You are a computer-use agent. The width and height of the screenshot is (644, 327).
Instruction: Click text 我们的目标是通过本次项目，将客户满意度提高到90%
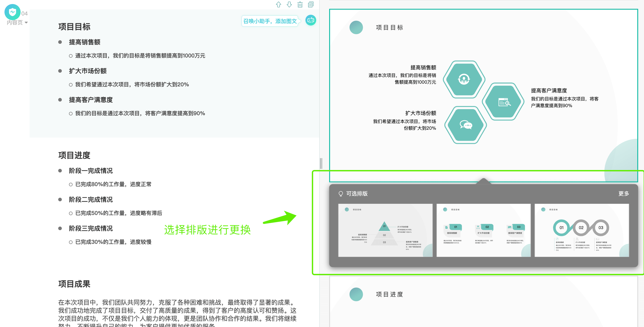[x=140, y=113]
